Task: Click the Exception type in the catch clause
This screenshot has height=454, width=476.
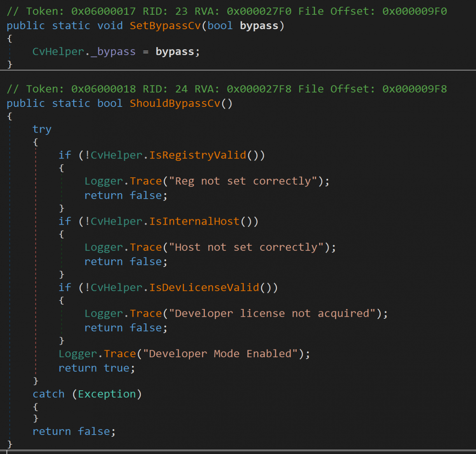Action: [x=107, y=394]
